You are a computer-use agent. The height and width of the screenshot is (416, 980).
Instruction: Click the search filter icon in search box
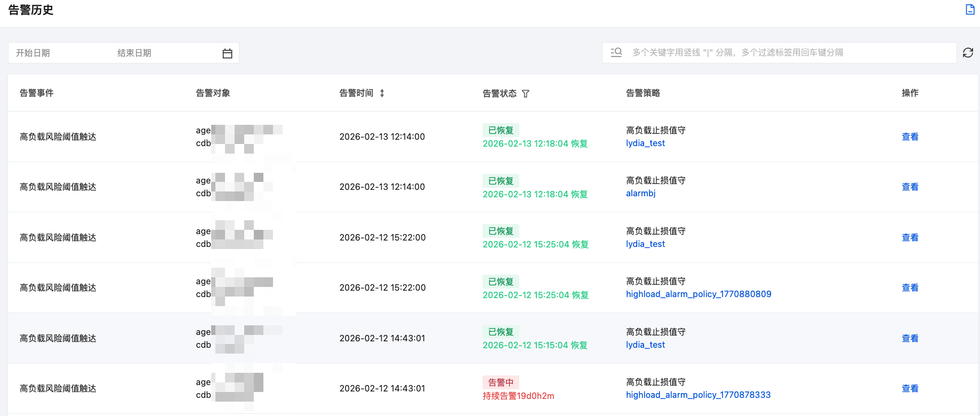(x=616, y=52)
